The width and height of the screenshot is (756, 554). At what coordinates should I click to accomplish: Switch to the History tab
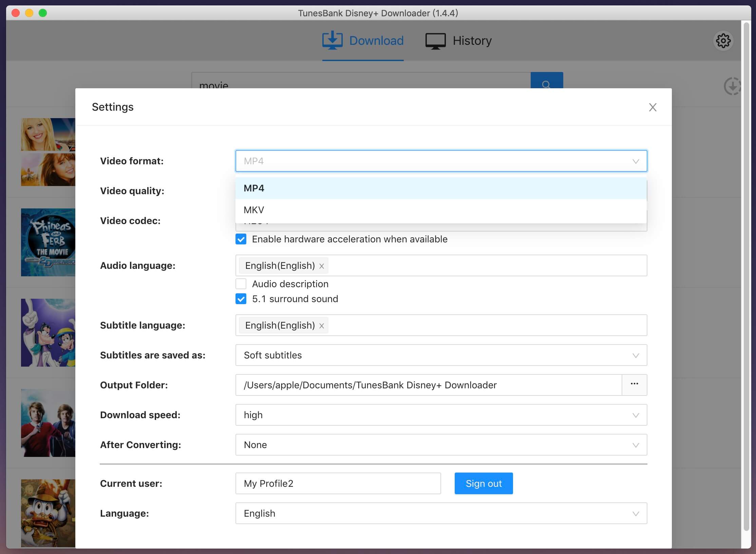(458, 41)
